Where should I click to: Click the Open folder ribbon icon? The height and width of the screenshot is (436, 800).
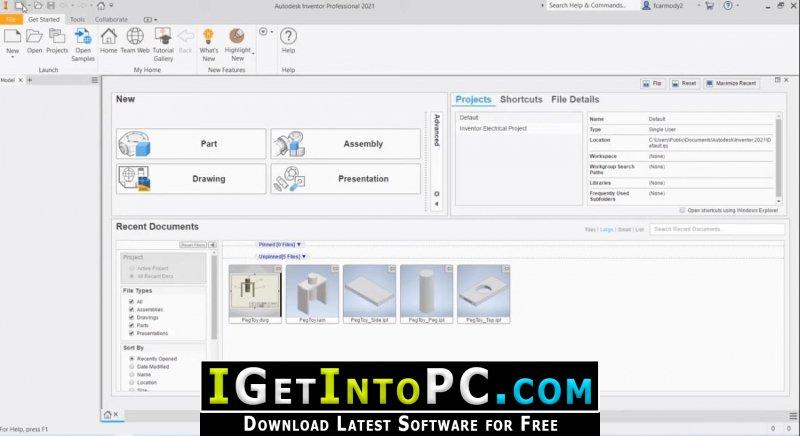[34, 37]
